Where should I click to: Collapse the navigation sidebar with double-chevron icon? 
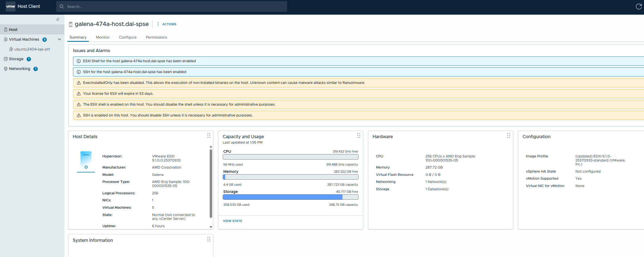click(x=58, y=20)
